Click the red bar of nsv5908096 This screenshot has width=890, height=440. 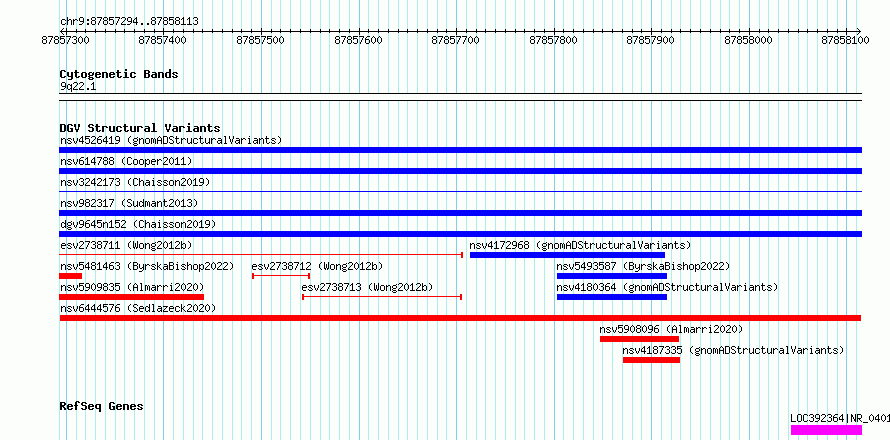click(x=640, y=338)
